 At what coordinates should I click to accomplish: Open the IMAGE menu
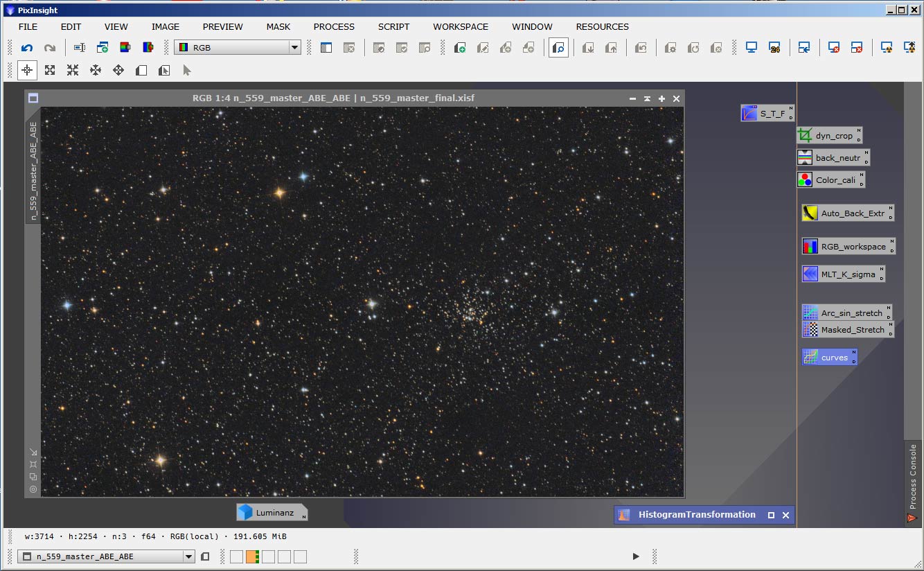(x=166, y=26)
